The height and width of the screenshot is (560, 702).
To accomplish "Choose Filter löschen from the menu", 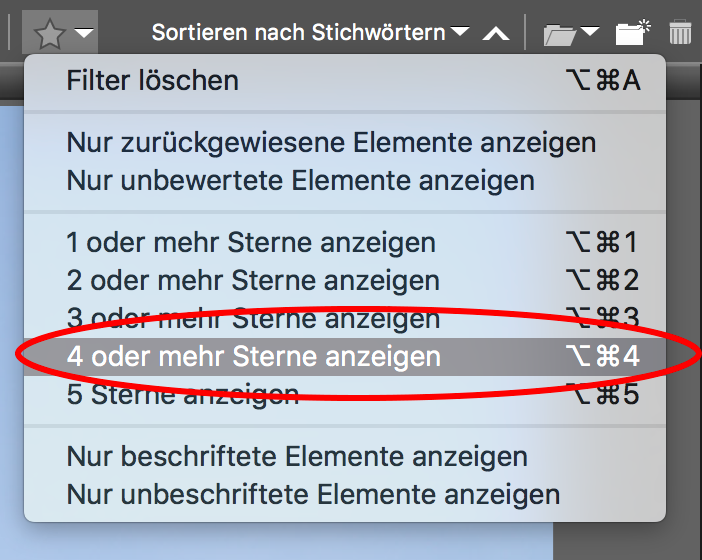I will [x=153, y=80].
